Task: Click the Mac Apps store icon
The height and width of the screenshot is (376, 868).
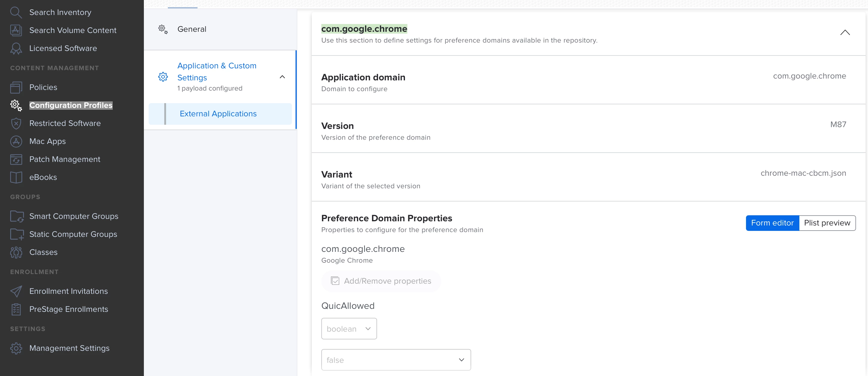Action: (16, 141)
